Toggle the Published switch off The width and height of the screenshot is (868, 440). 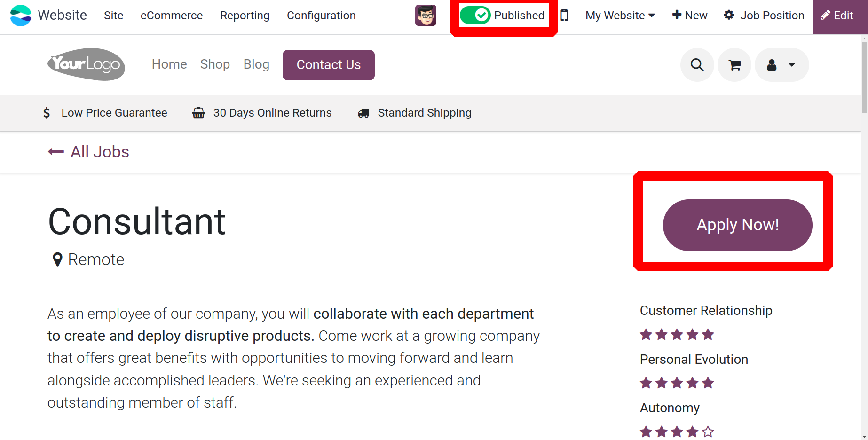475,16
